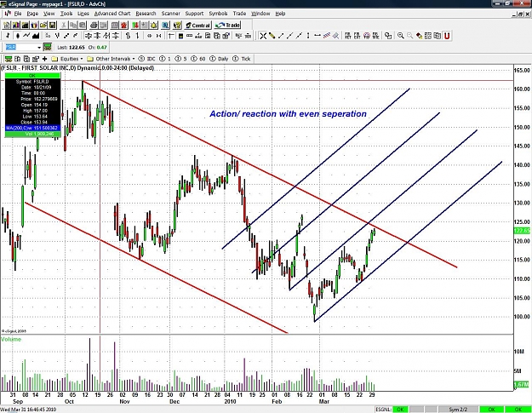Image resolution: width=532 pixels, height=413 pixels.
Task: Click the Trade button
Action: (227, 25)
